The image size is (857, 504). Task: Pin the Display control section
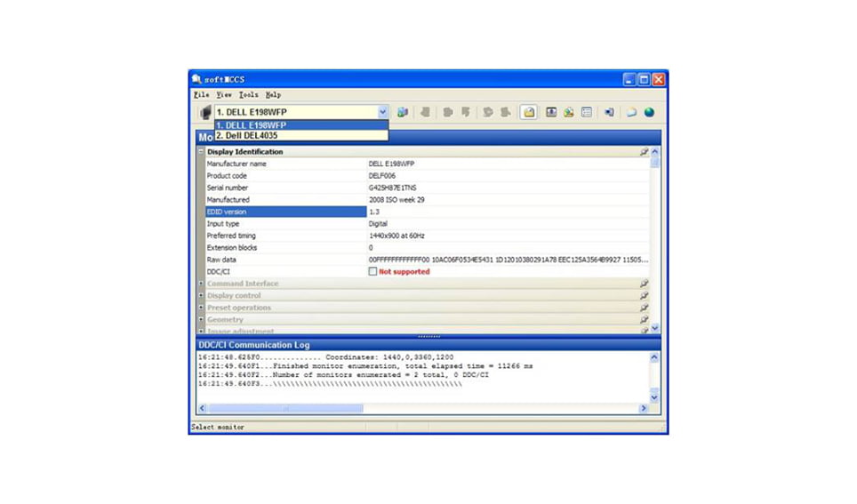tap(644, 295)
